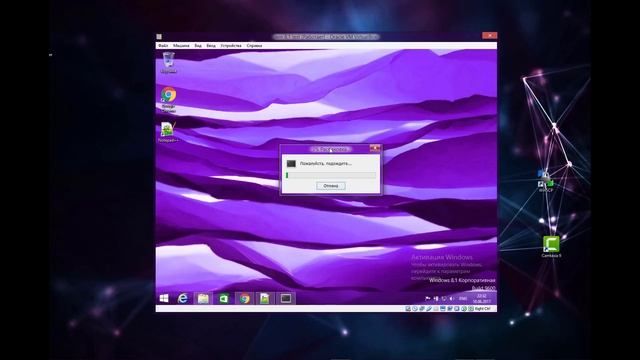Select the Google Chrome desktop shortcut
Screen dimensions: 640x360
click(169, 99)
